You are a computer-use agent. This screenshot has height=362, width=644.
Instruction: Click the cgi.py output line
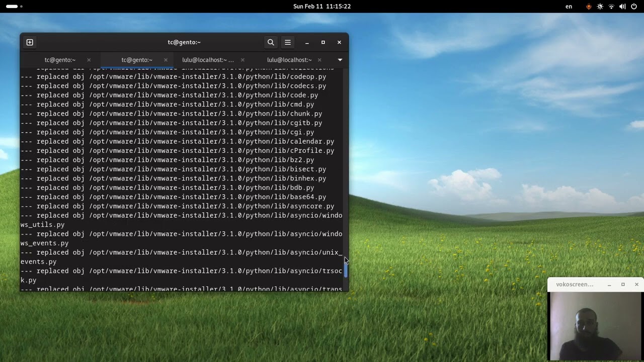coord(168,132)
